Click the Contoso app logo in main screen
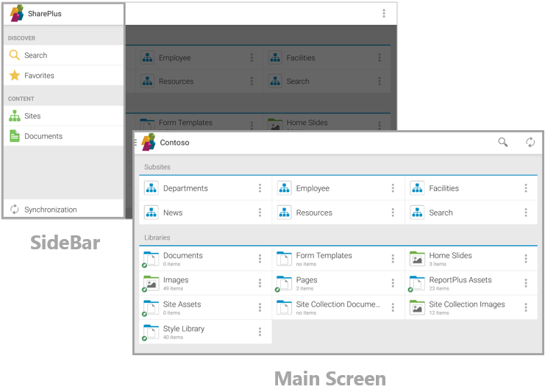Viewport: 545px width, 392px height. (x=149, y=143)
